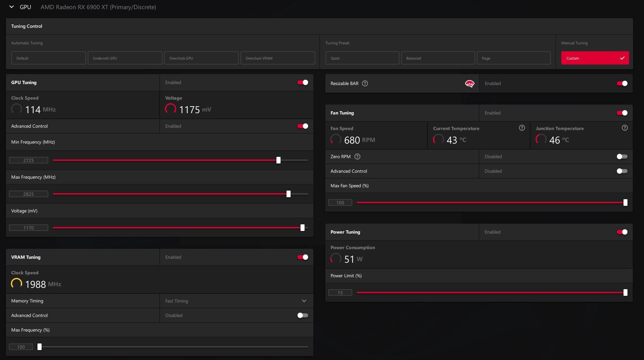Open Zero RPM help icon
Viewport: 644px width, 360px height.
point(357,157)
